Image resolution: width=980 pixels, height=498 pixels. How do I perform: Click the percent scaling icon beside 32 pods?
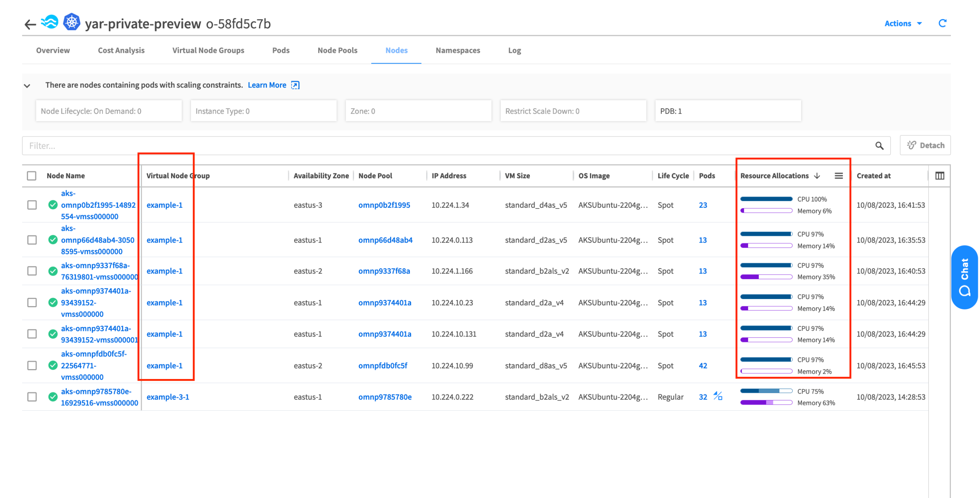pyautogui.click(x=717, y=396)
